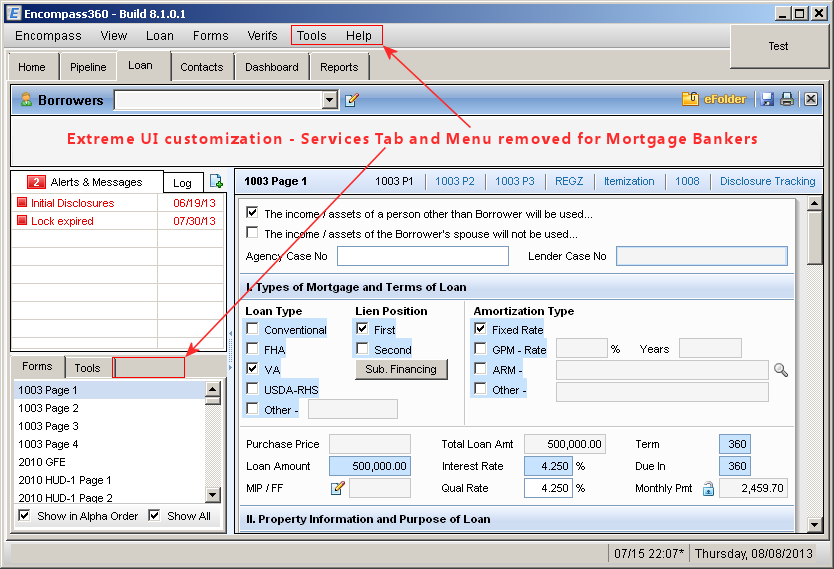Click main form scrollbar up arrow
Image resolution: width=834 pixels, height=569 pixels.
pos(814,203)
